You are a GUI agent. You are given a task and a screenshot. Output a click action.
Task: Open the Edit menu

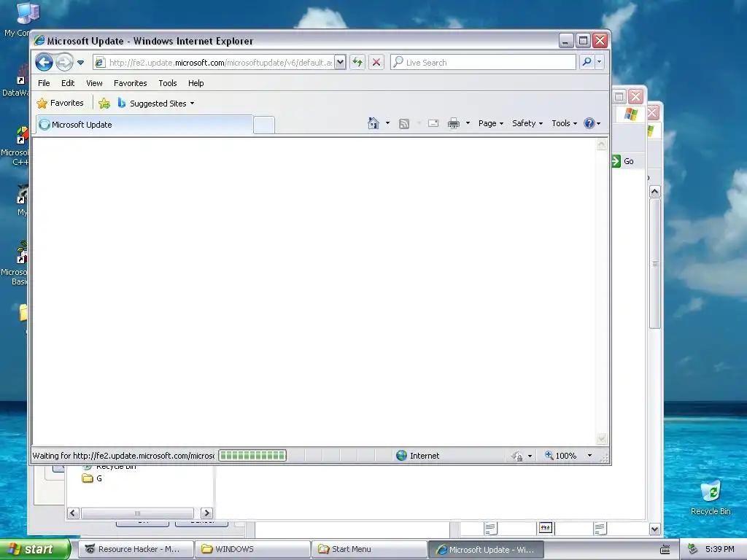[x=68, y=83]
